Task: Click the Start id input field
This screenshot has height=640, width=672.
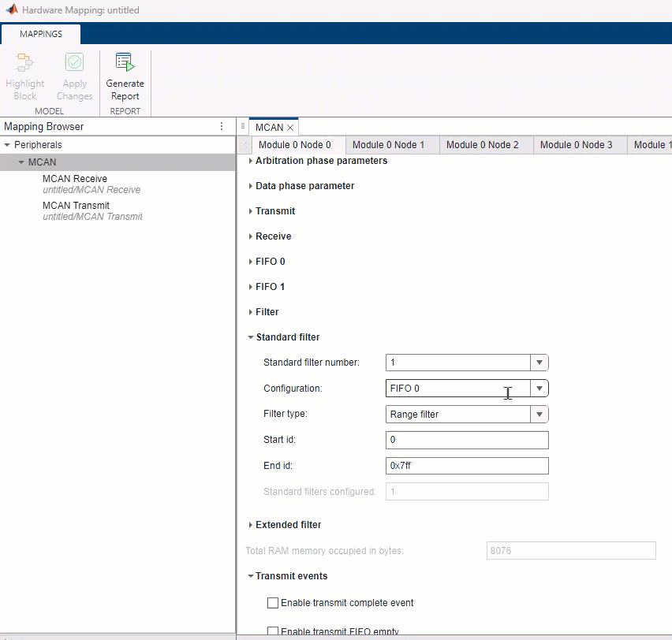Action: pyautogui.click(x=465, y=440)
